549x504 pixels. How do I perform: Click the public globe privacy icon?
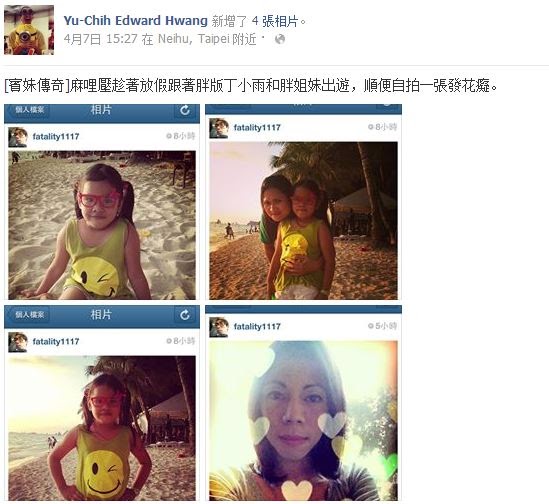pos(280,39)
